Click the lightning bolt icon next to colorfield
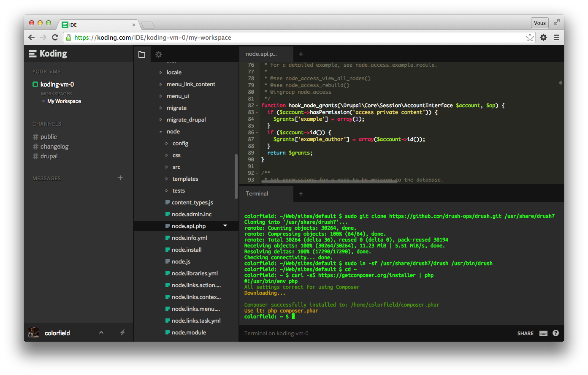This screenshot has height=375, width=588. click(x=122, y=333)
